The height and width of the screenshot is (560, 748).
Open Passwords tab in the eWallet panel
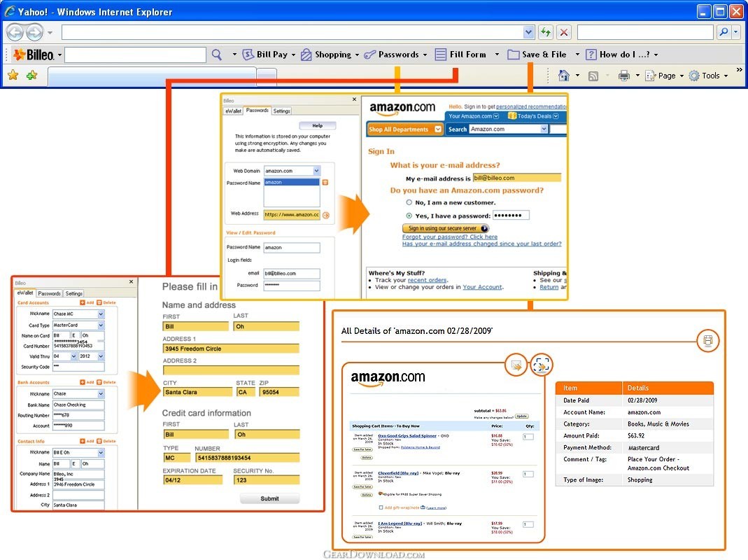click(x=49, y=293)
